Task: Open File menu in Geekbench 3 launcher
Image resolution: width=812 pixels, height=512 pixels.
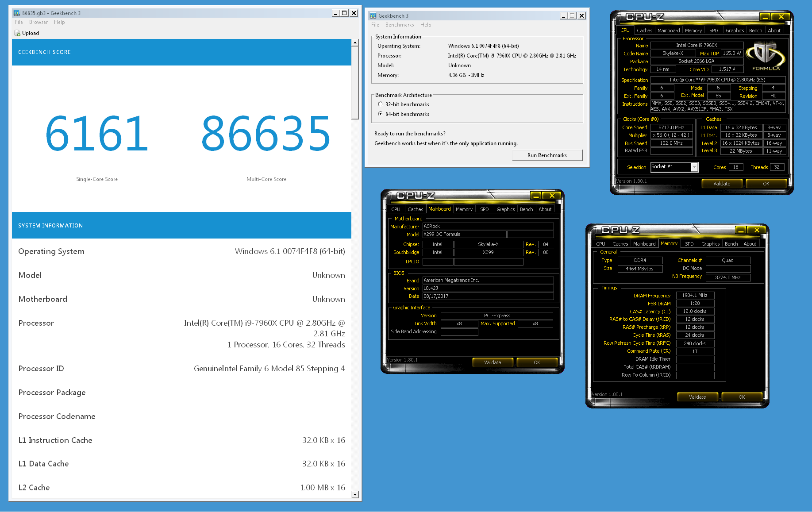Action: click(375, 25)
